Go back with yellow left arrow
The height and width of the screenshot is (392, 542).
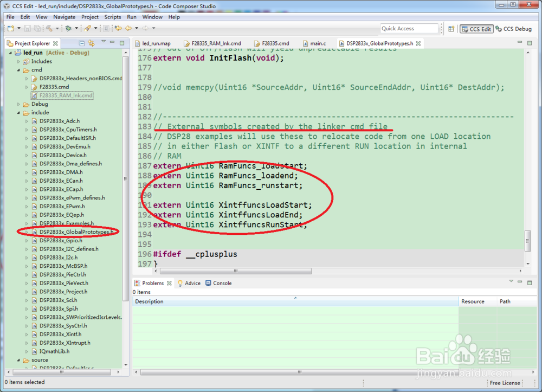point(128,28)
